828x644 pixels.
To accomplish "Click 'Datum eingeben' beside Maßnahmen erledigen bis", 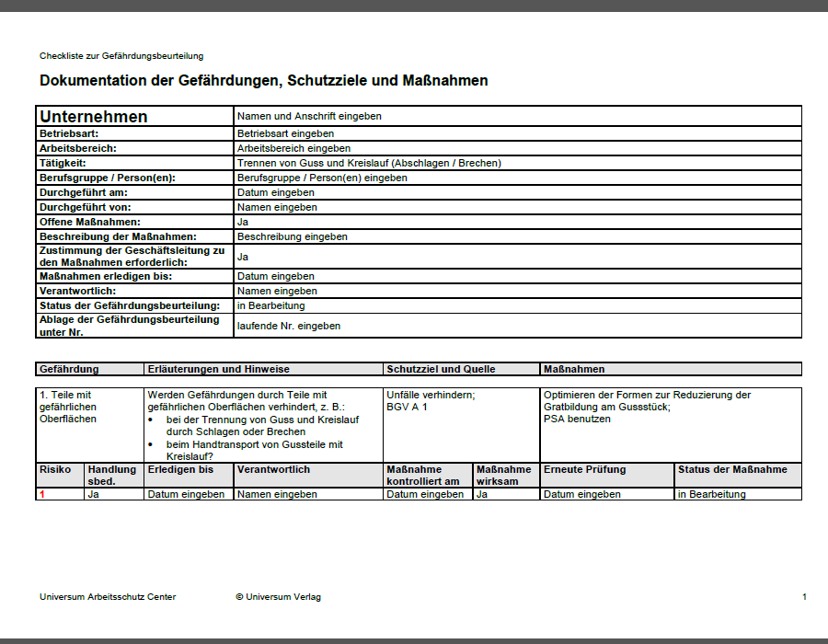I will 517,276.
